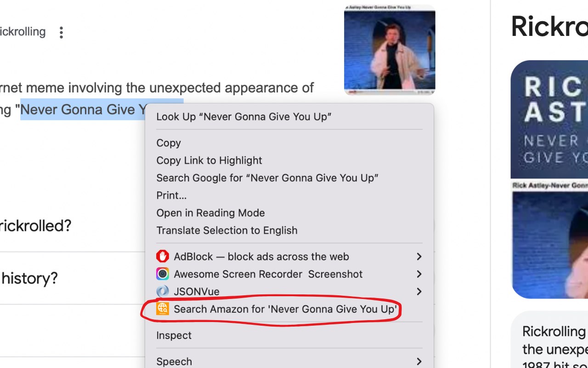Viewport: 588px width, 368px height.
Task: Select Copy Link to Highlight
Action: [209, 161]
